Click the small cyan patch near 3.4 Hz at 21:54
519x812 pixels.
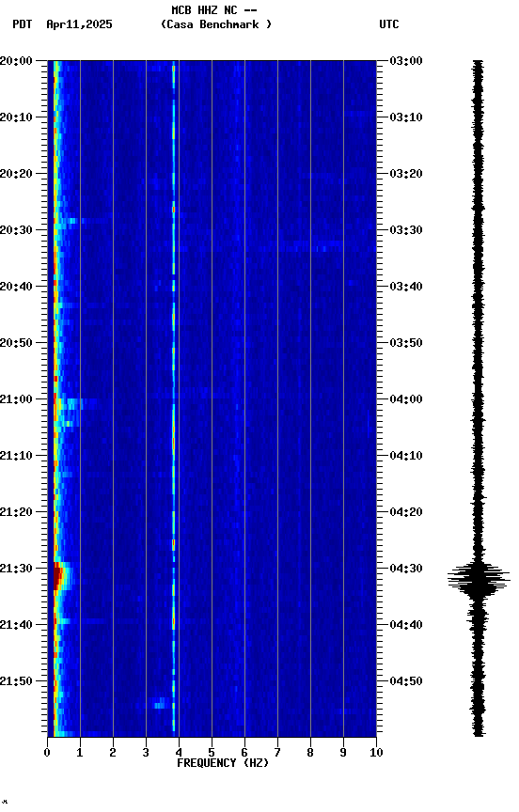tap(160, 703)
